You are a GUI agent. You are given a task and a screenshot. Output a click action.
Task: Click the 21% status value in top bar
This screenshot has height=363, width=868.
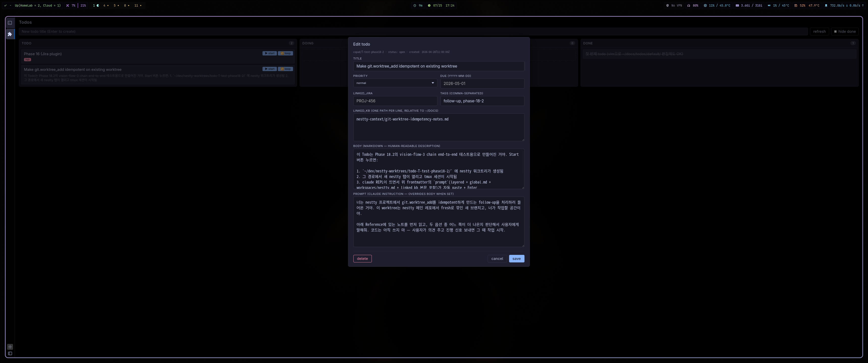pos(83,5)
